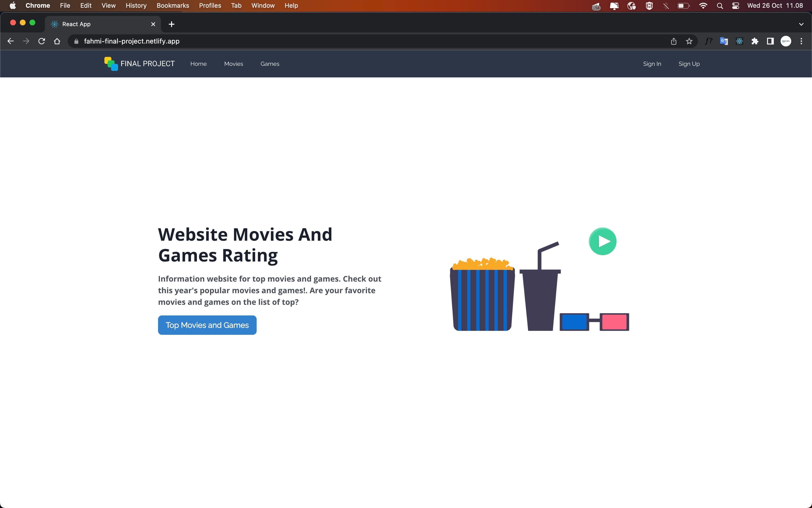Bookmark this page with the star
Screen dimensions: 812x508
point(689,41)
